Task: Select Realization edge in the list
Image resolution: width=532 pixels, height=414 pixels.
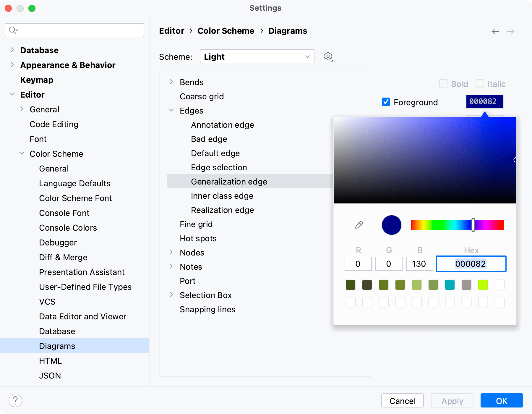Action: [x=223, y=210]
